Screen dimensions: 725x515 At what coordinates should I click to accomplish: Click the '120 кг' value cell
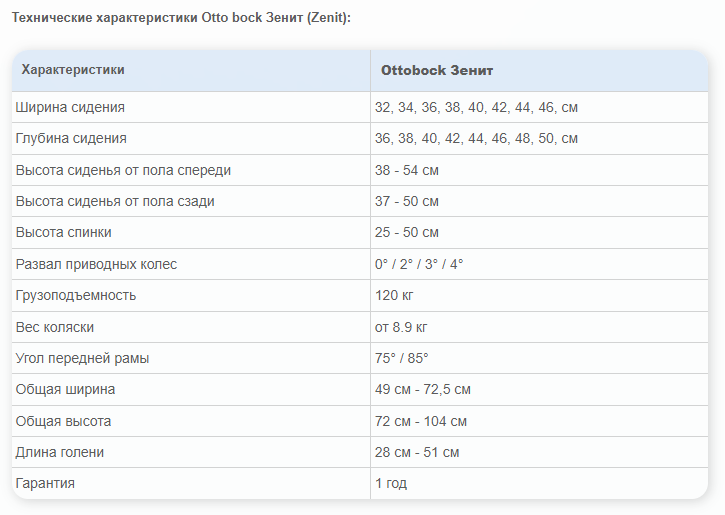394,295
